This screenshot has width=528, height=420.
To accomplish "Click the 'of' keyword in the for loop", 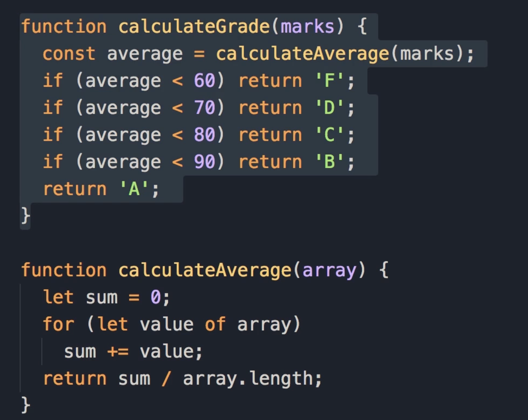I will coord(215,325).
